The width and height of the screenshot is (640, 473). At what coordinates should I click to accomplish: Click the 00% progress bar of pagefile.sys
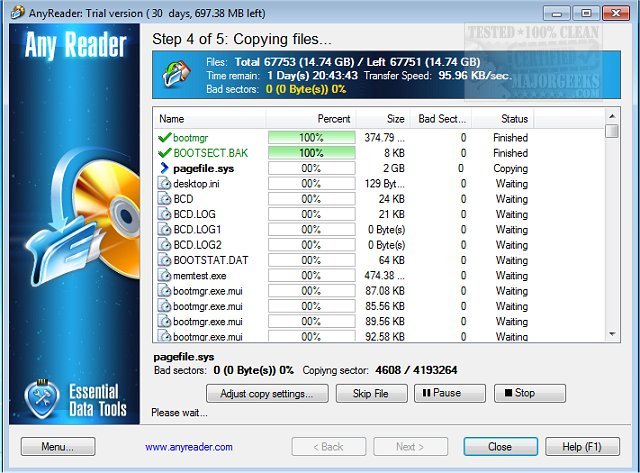pyautogui.click(x=311, y=168)
